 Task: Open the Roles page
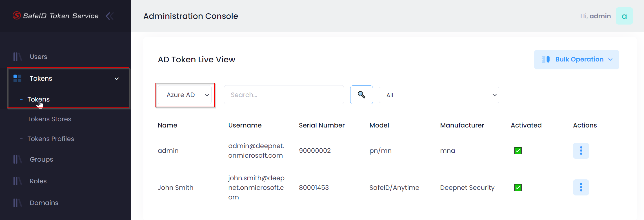(x=38, y=181)
